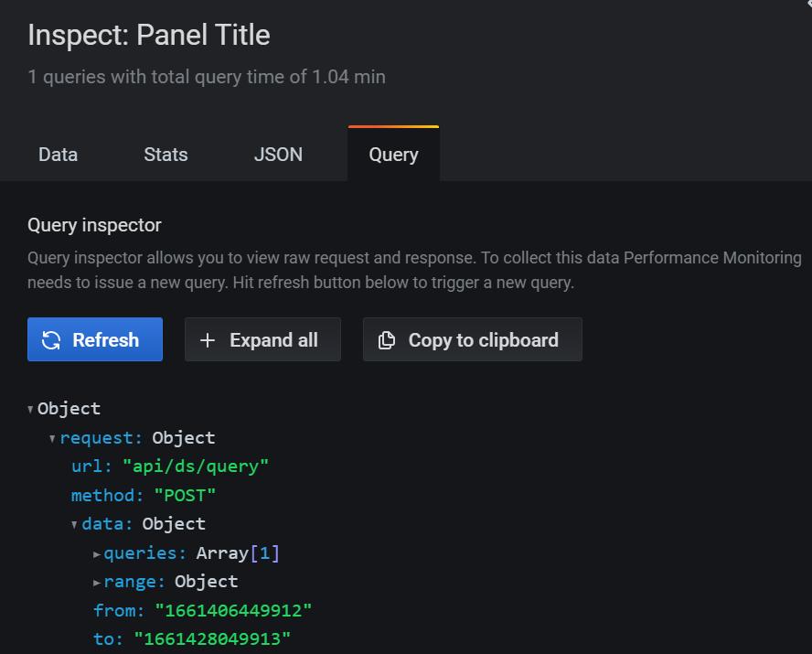This screenshot has height=654, width=812.
Task: Click the from timestamp value
Action: tap(234, 610)
